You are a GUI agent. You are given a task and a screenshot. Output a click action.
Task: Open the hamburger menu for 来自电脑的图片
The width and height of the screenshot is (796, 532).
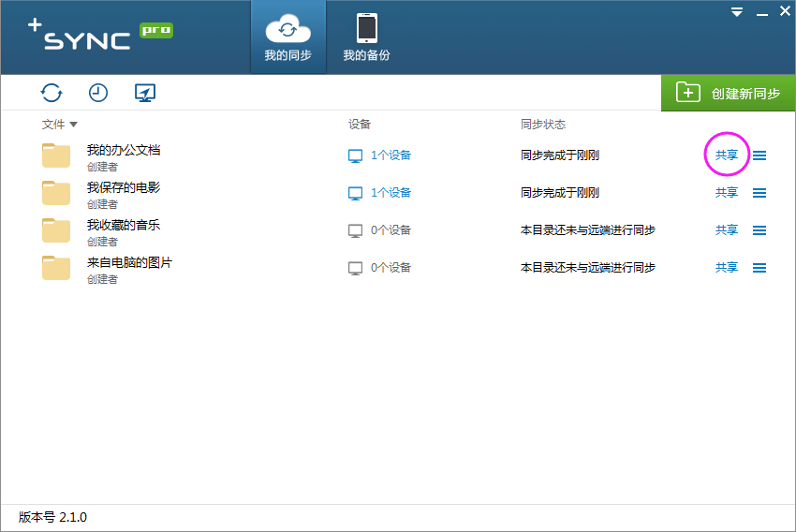759,268
